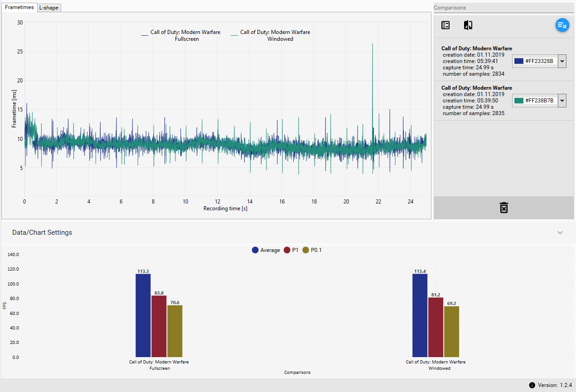The image size is (576, 392).
Task: Click the Windowed category label under bar chart
Action: tap(436, 365)
